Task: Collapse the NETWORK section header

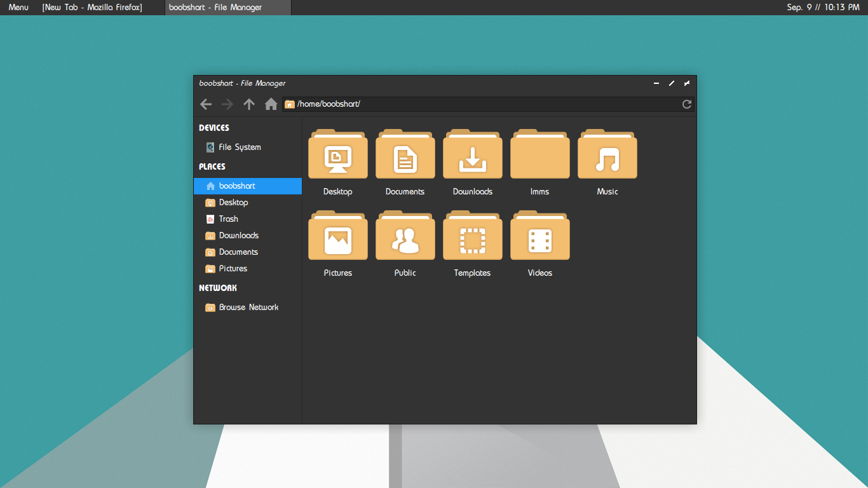Action: 217,288
